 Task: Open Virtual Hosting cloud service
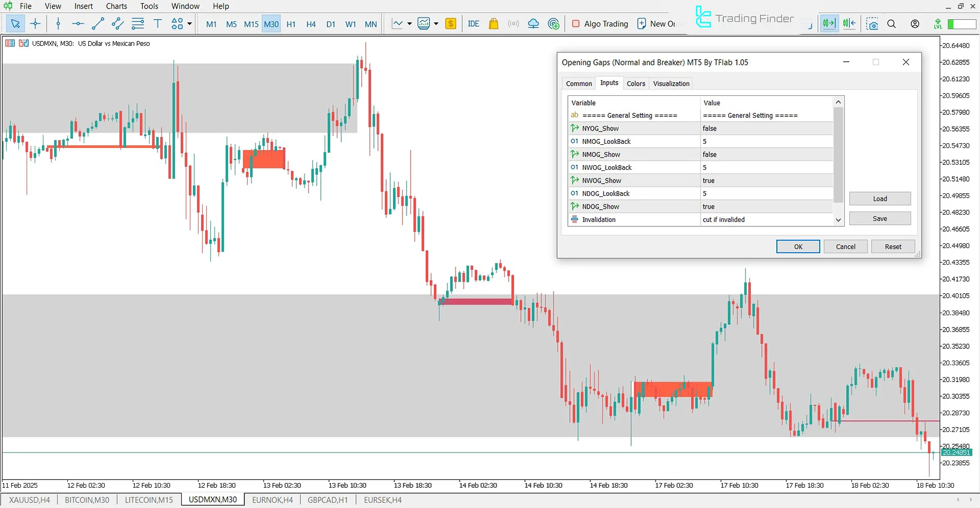[533, 23]
